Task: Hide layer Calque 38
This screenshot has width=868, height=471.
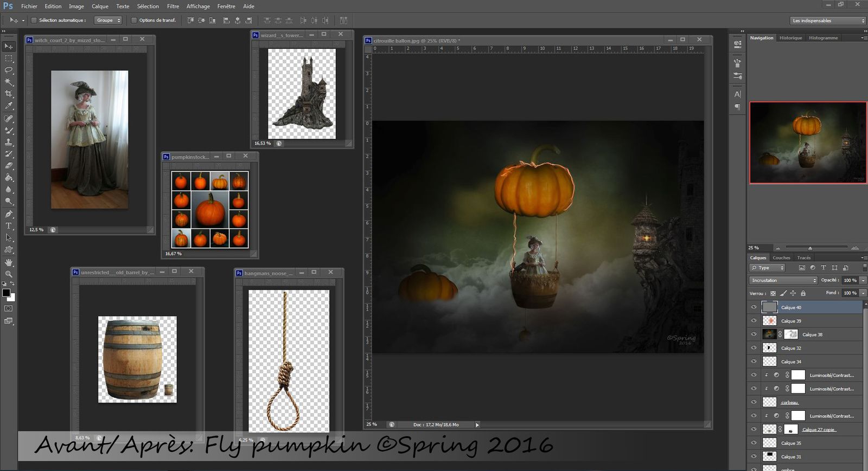Action: tap(754, 334)
